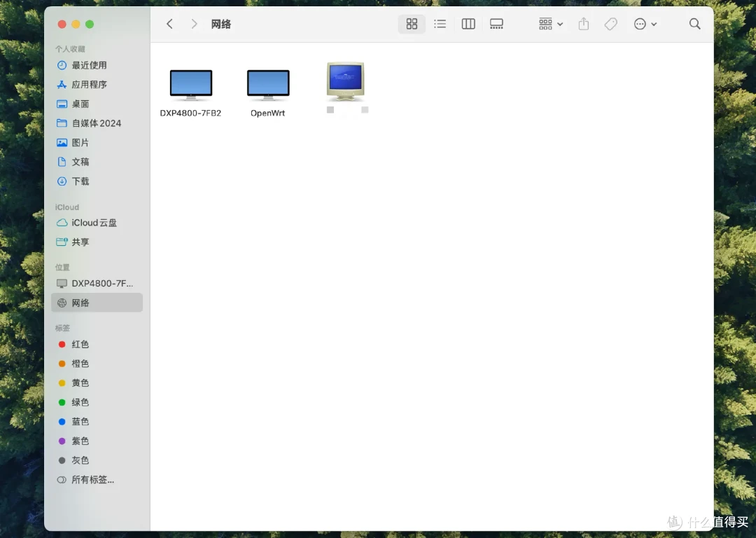The image size is (756, 538).
Task: Go forward with the right chevron
Action: 194,24
